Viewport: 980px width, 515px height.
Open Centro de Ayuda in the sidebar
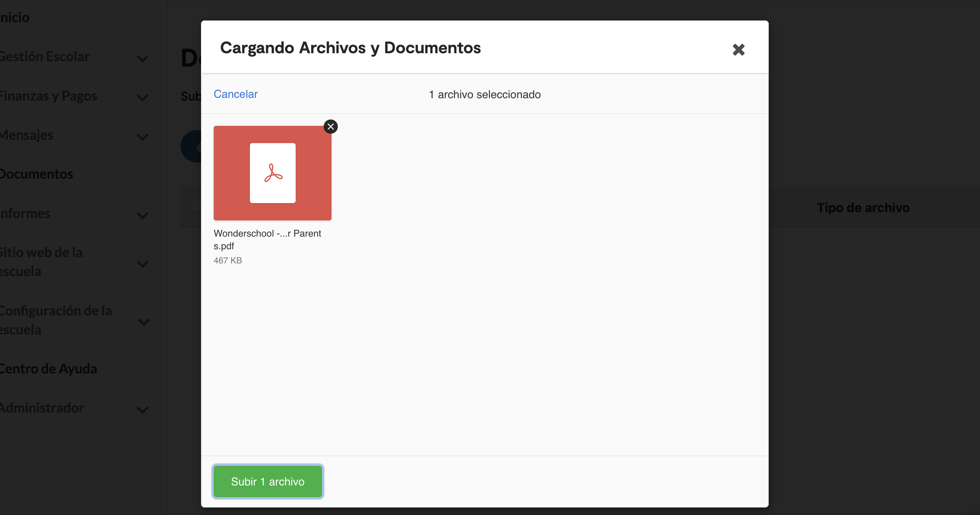[48, 369]
